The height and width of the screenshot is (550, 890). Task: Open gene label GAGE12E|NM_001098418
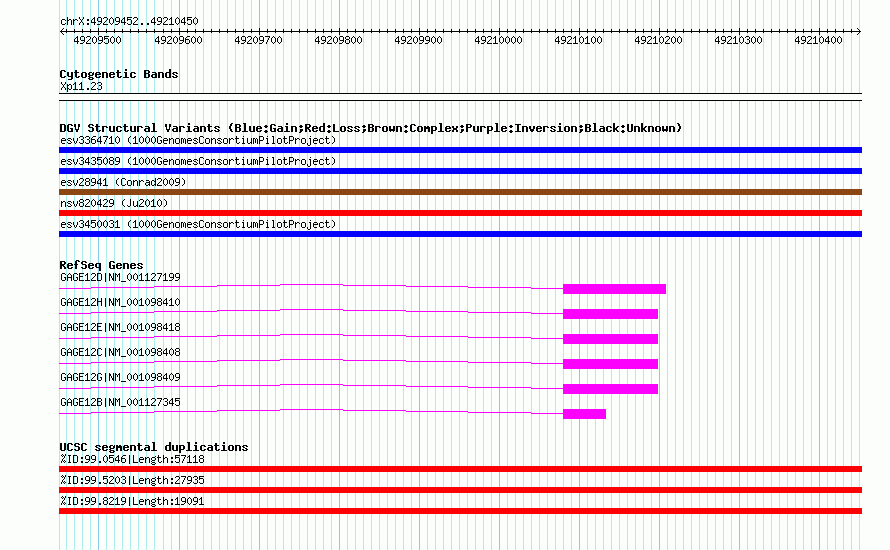120,328
